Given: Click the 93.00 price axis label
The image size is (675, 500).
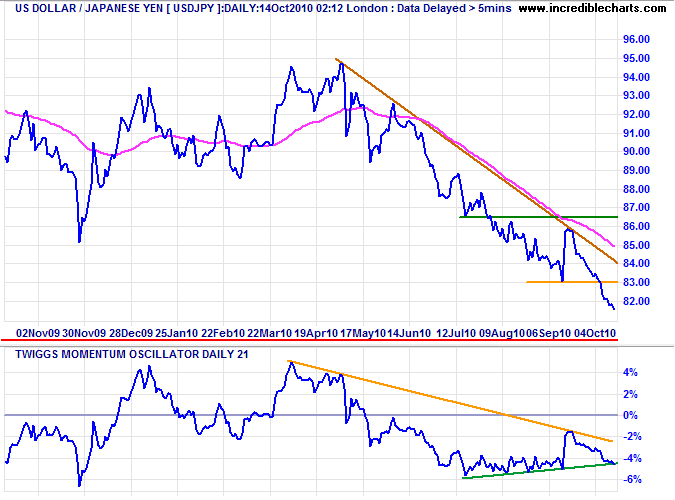Looking at the screenshot, I should [x=636, y=95].
